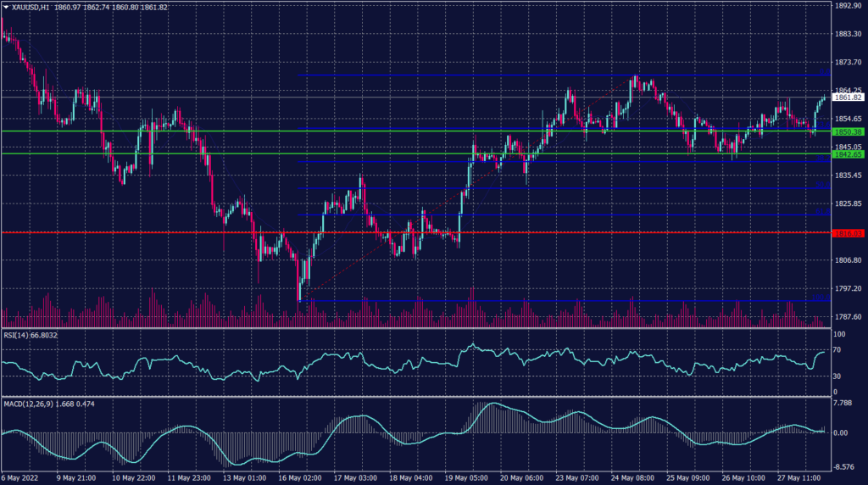
Task: Click the Fibonacci 100.0 level label
Action: [821, 298]
